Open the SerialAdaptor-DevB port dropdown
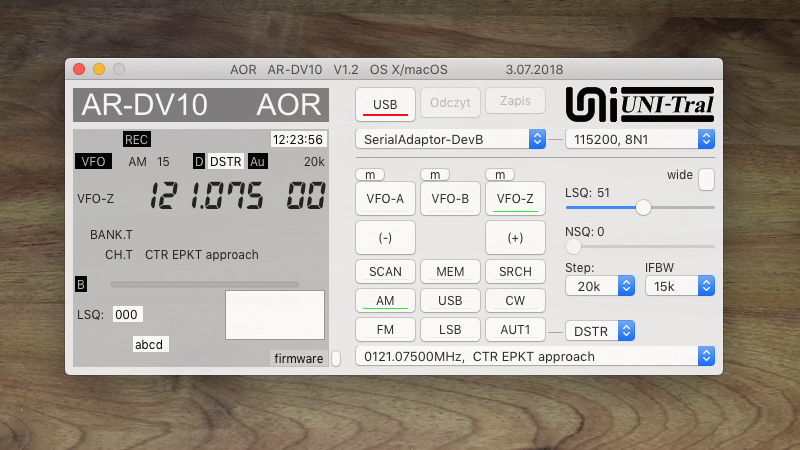The width and height of the screenshot is (800, 450). (451, 139)
